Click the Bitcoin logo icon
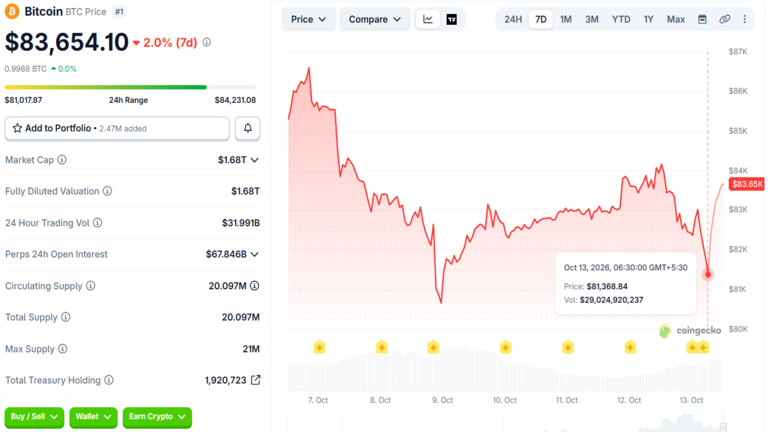The height and width of the screenshot is (432, 768). click(x=12, y=11)
